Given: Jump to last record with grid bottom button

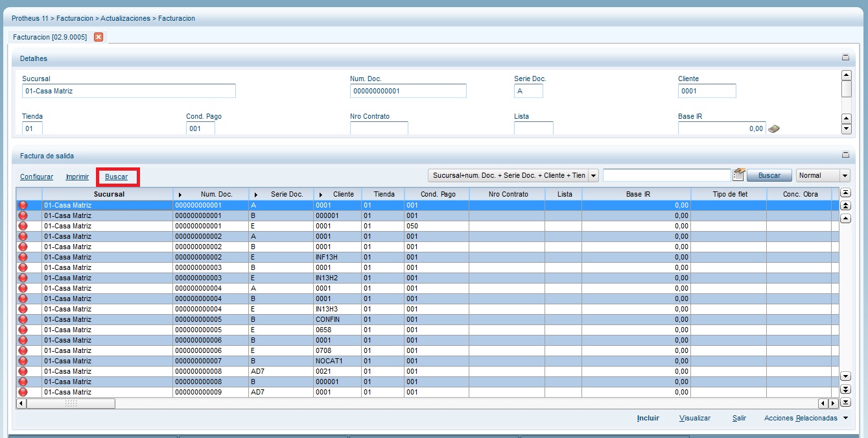Looking at the screenshot, I should [845, 402].
